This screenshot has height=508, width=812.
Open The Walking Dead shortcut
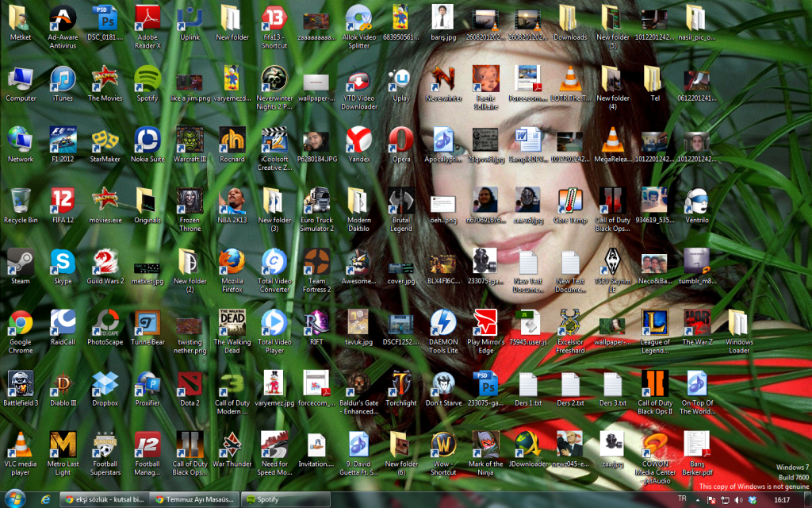point(232,324)
